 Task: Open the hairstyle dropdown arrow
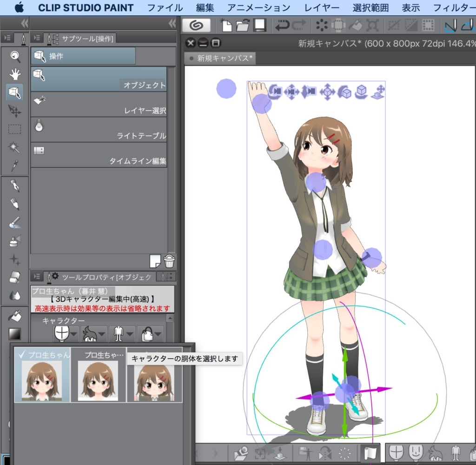point(102,335)
